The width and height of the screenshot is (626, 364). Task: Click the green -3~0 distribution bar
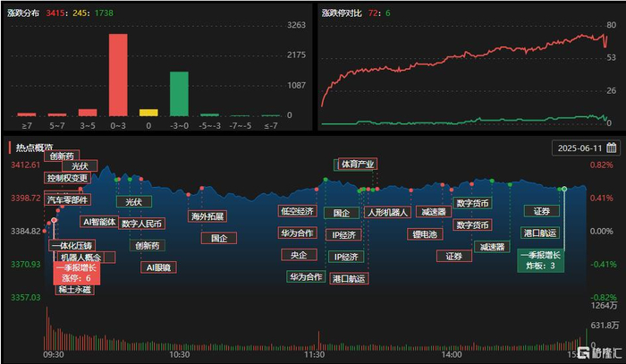pyautogui.click(x=179, y=94)
